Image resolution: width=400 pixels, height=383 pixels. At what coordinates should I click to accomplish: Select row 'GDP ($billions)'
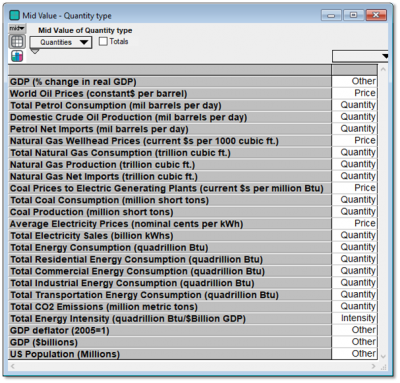[x=170, y=342]
